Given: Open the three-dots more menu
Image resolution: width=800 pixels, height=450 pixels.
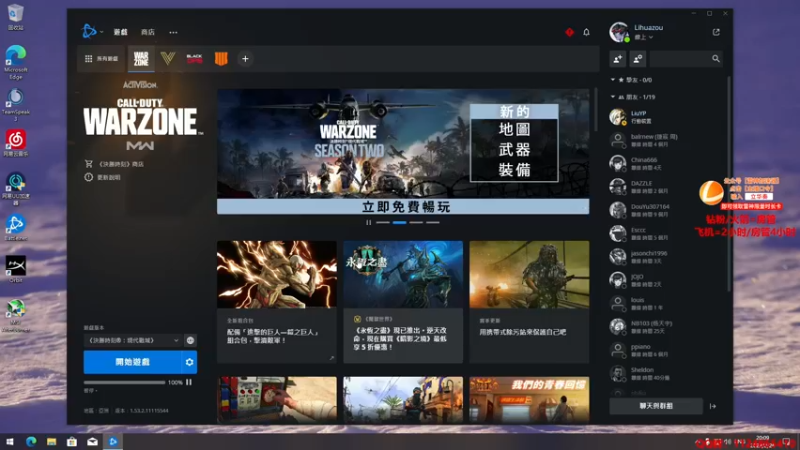Looking at the screenshot, I should click(173, 32).
